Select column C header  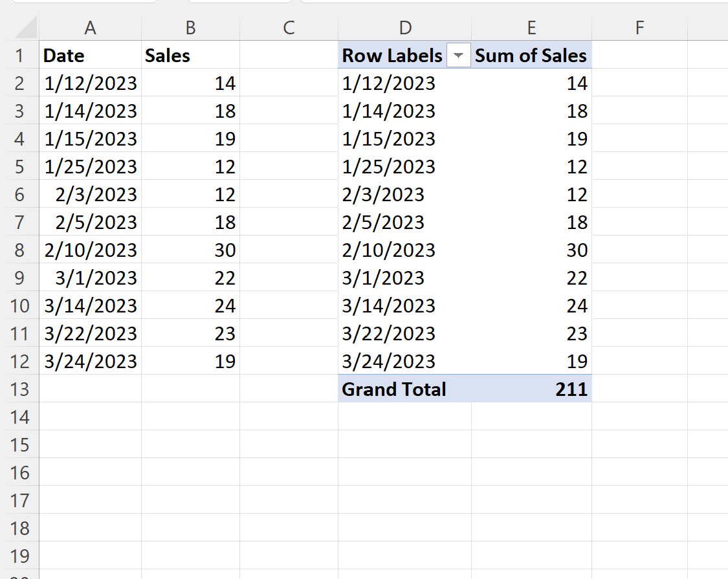(x=289, y=28)
